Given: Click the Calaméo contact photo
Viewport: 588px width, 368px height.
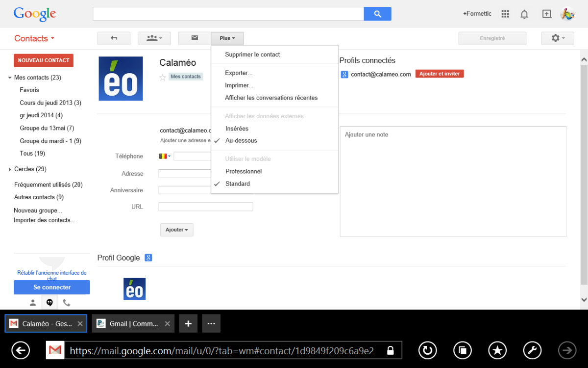Looking at the screenshot, I should (x=121, y=79).
